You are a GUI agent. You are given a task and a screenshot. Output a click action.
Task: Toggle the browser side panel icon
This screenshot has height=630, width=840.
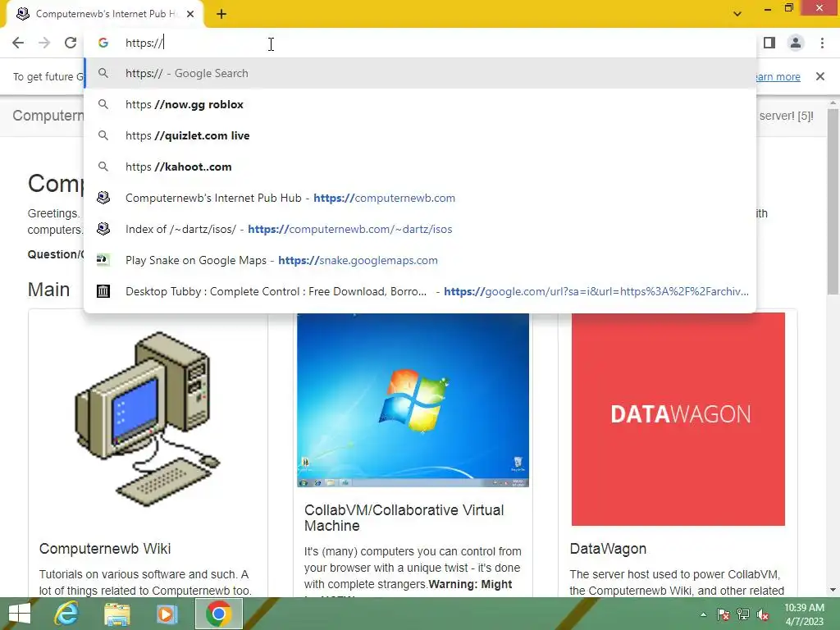769,43
